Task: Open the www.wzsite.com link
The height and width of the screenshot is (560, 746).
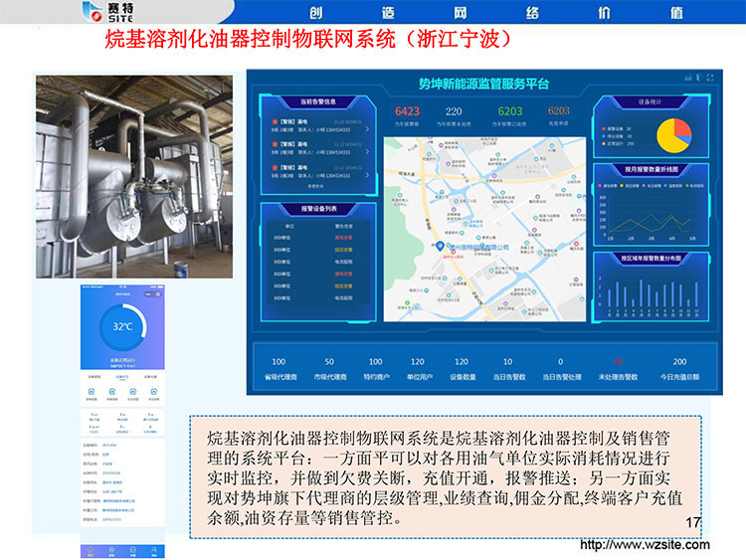Action: (x=645, y=544)
